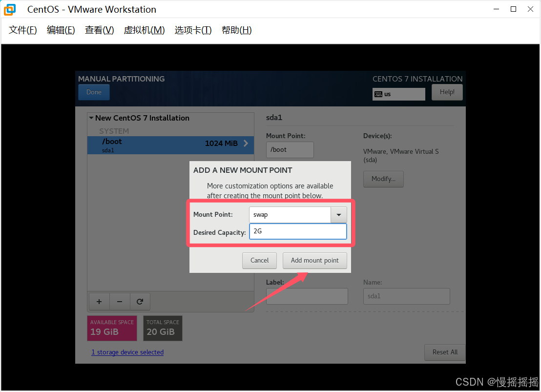The height and width of the screenshot is (392, 541).
Task: Open the 虚拟机(M) menu
Action: tap(144, 30)
